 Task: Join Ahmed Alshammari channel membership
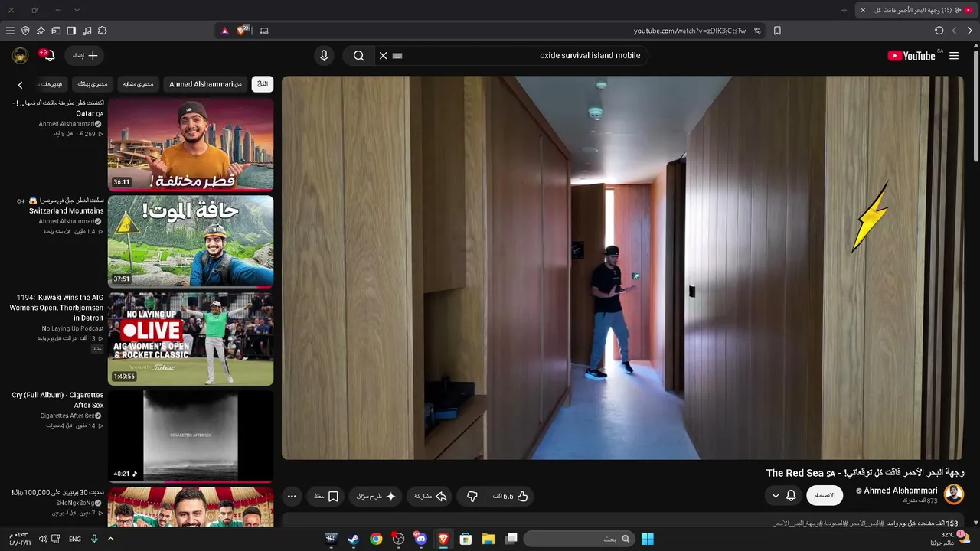tap(825, 496)
